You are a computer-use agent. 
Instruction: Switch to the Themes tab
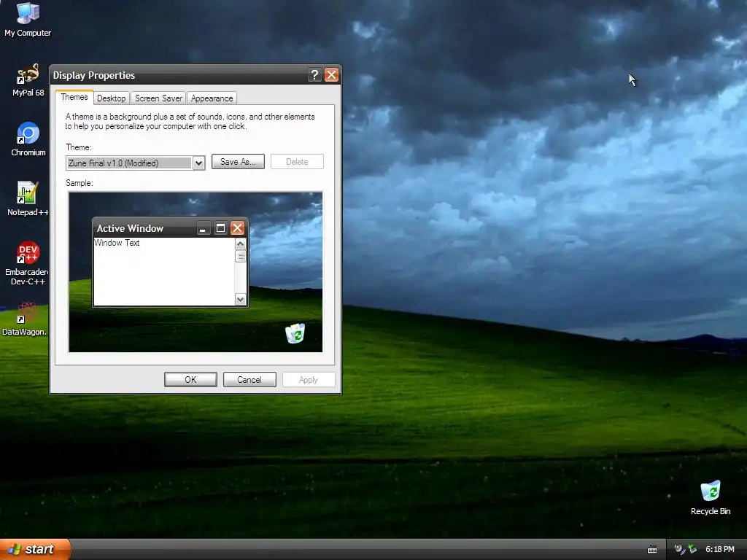click(74, 97)
